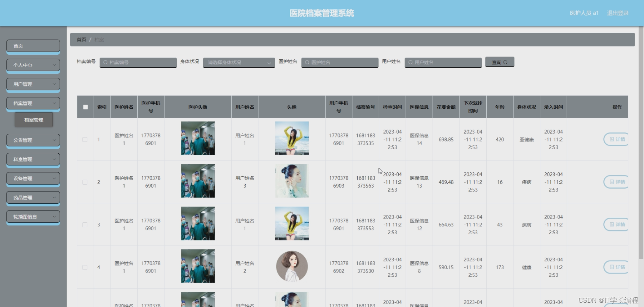Click the round cartoon avatar in row 4

(292, 266)
